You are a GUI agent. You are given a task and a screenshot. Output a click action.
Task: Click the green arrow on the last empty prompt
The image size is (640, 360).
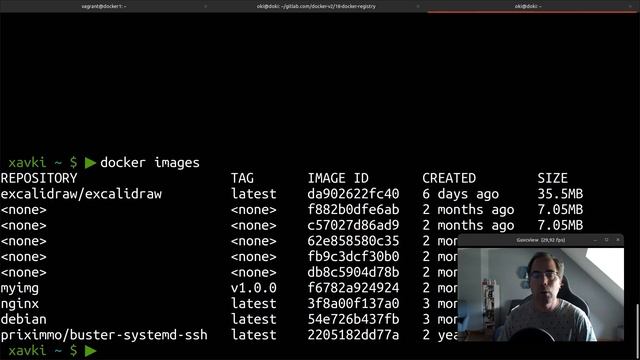pos(90,351)
